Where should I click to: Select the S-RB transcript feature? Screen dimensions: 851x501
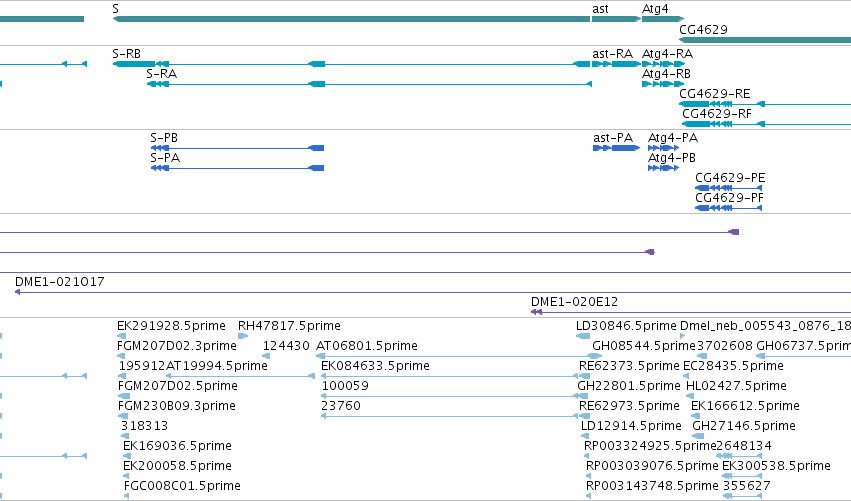click(351, 64)
